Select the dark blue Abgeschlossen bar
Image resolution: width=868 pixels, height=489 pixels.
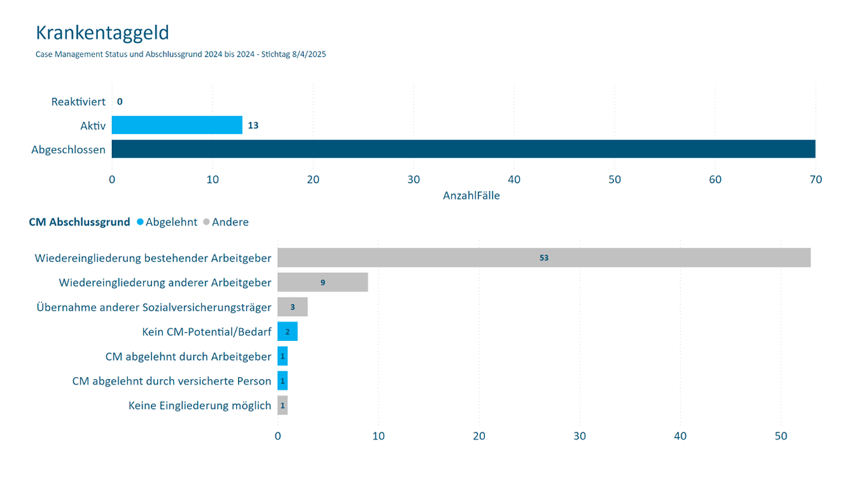462,149
